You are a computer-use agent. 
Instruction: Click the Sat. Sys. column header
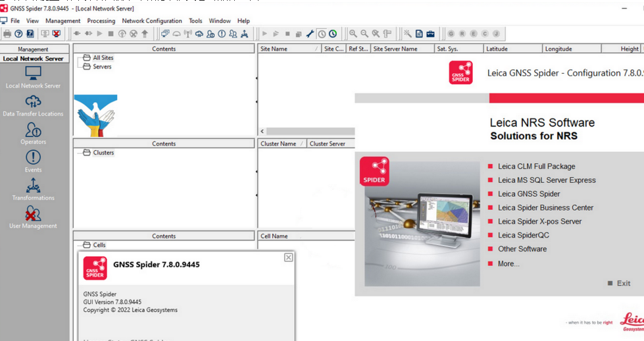coord(458,49)
